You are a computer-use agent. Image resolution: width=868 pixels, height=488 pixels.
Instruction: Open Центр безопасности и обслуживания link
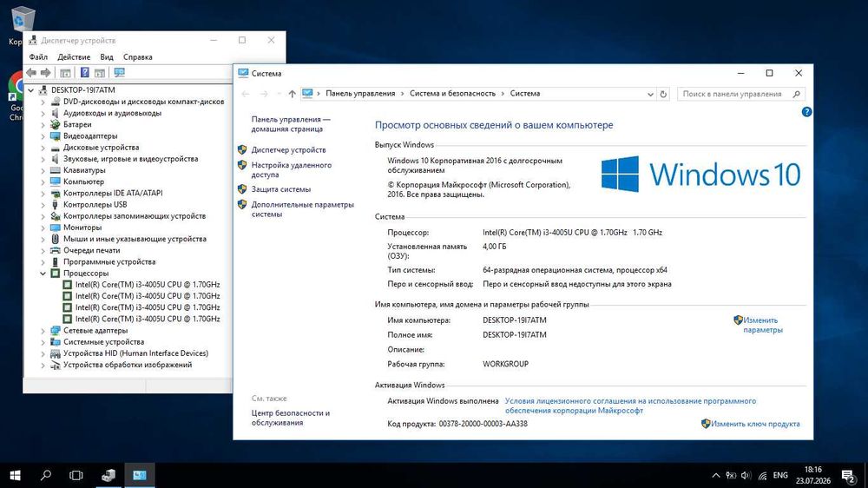pos(290,418)
